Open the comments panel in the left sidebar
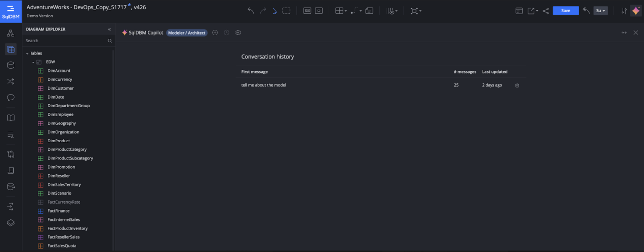The width and height of the screenshot is (644, 252). [x=11, y=98]
